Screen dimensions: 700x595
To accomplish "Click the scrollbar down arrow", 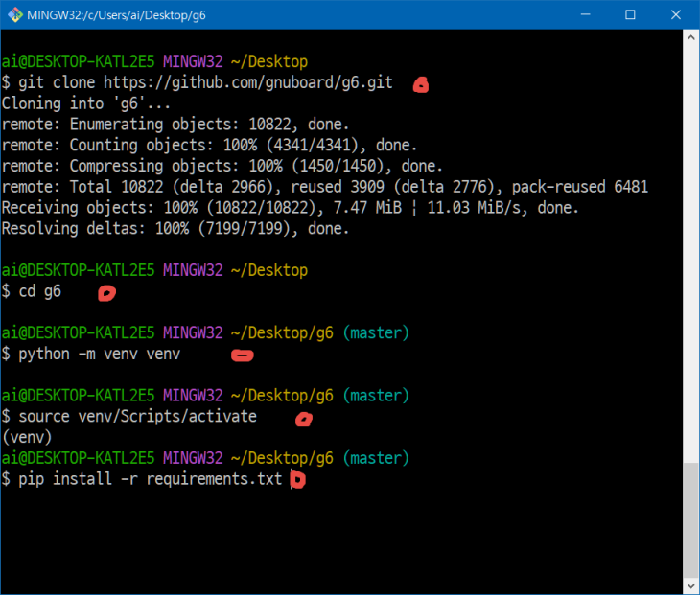I will pos(691,585).
